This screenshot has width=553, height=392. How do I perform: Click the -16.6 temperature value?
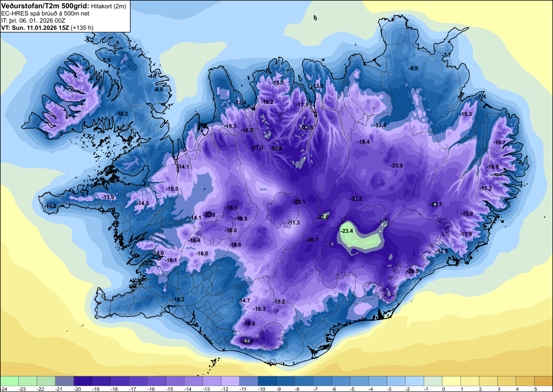click(x=231, y=231)
